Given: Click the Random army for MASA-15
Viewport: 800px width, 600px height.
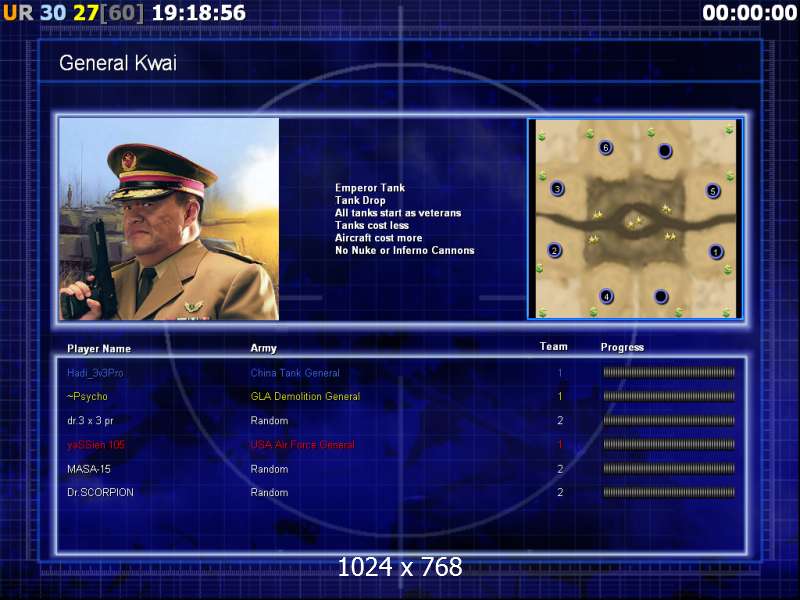Looking at the screenshot, I should pos(269,469).
